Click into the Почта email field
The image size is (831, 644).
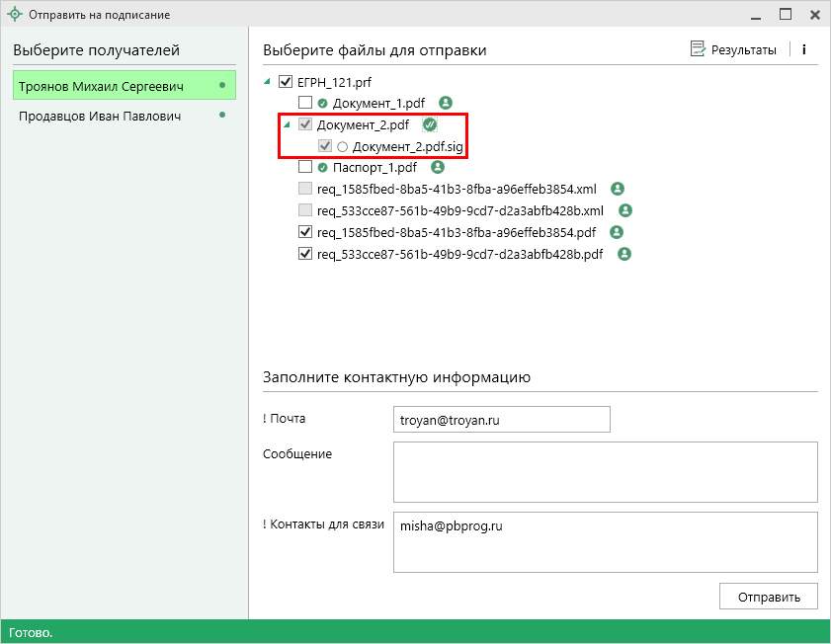pyautogui.click(x=501, y=420)
